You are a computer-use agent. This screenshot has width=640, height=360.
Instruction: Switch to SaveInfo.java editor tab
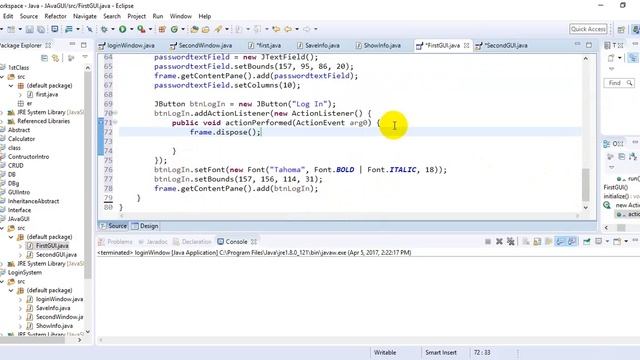click(x=318, y=45)
